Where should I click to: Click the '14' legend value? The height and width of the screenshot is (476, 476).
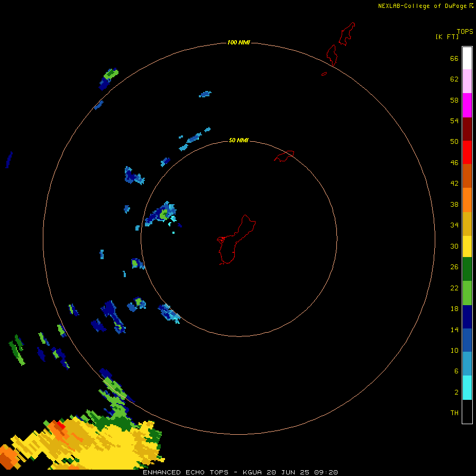tap(454, 329)
